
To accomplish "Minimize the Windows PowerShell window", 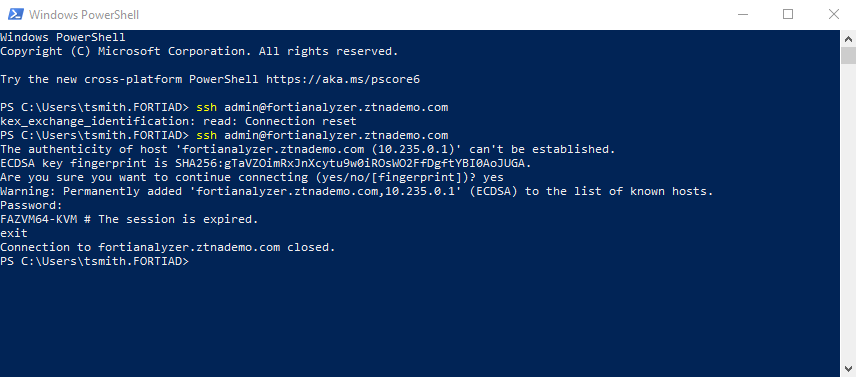I will point(741,15).
